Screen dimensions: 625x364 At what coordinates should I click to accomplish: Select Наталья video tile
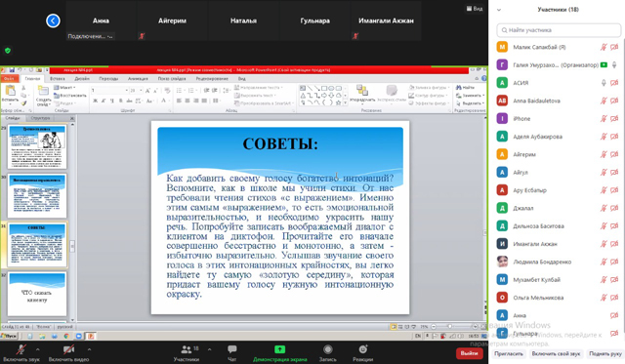tap(243, 20)
